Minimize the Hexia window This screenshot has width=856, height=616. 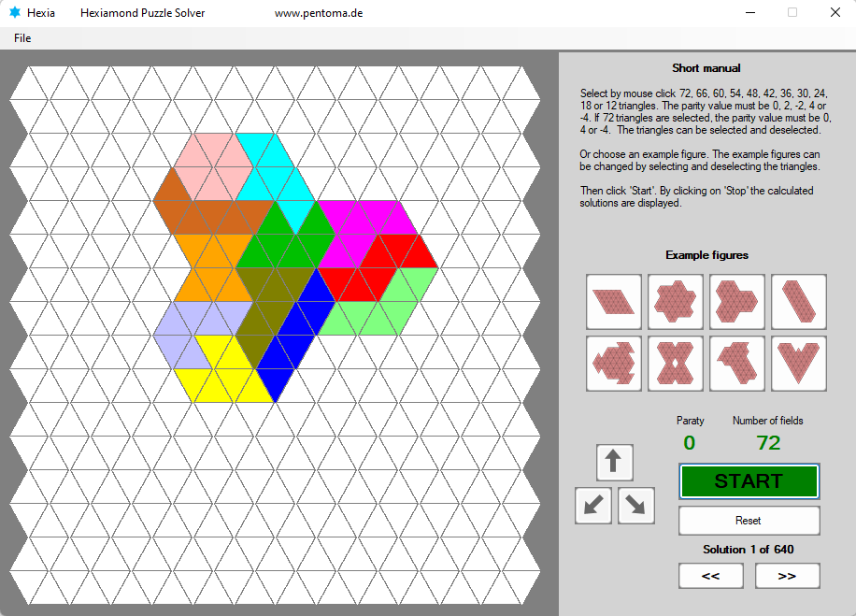[x=750, y=12]
